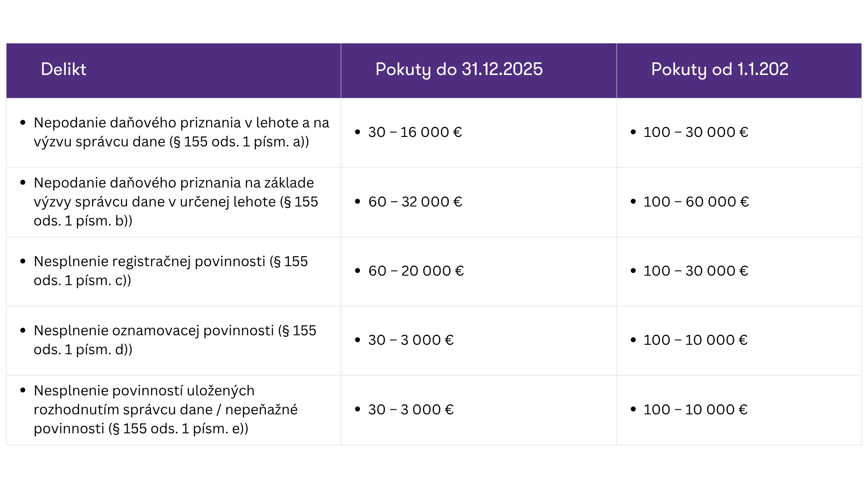Click the new fine for písm. a) delikt
The height and width of the screenshot is (488, 868).
(x=696, y=132)
